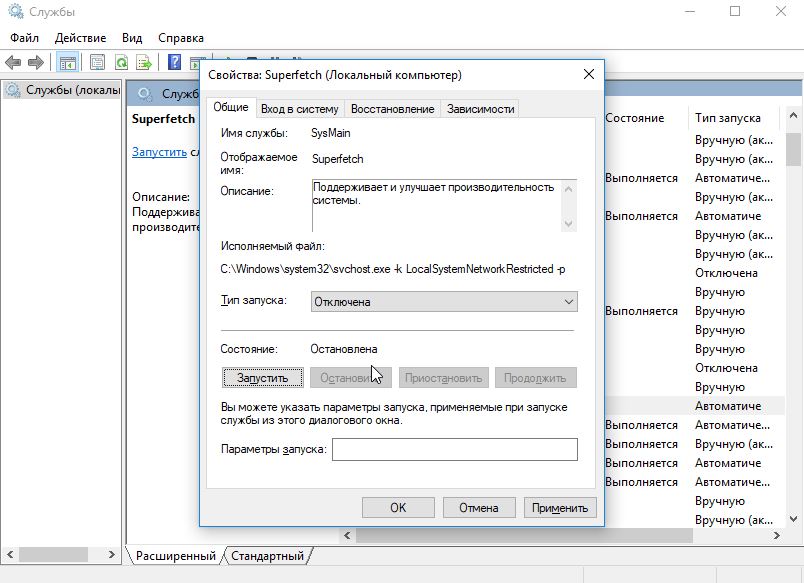Click the services list horizontal scrollbar thumb
This screenshot has height=583, width=804.
point(524,535)
